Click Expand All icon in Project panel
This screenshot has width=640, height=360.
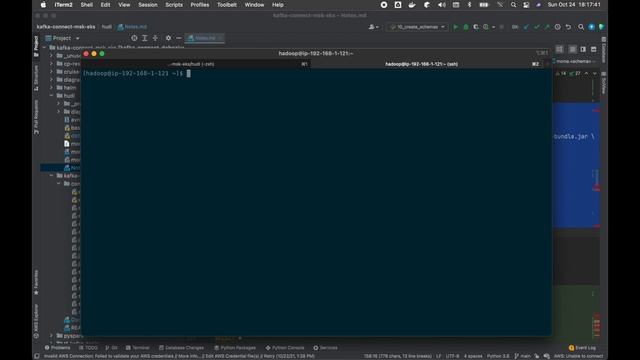coord(144,38)
